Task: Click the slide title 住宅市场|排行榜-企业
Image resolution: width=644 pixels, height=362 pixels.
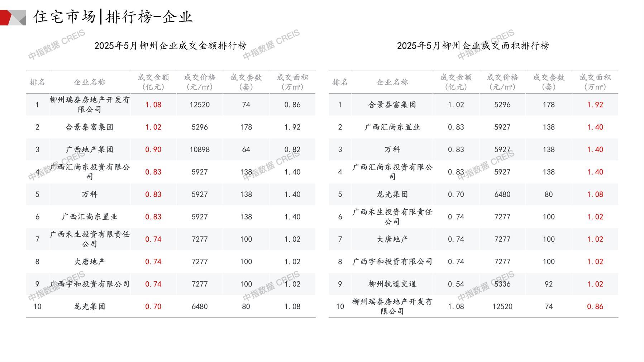Action: 113,17
